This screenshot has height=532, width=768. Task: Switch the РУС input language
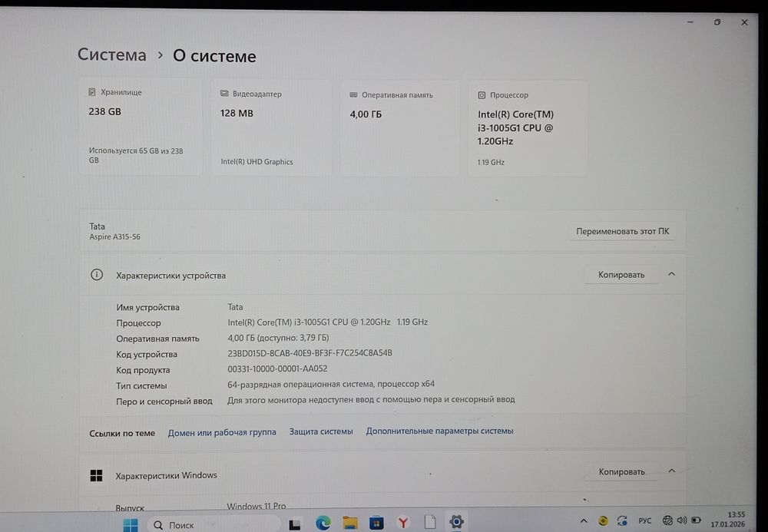pyautogui.click(x=645, y=520)
